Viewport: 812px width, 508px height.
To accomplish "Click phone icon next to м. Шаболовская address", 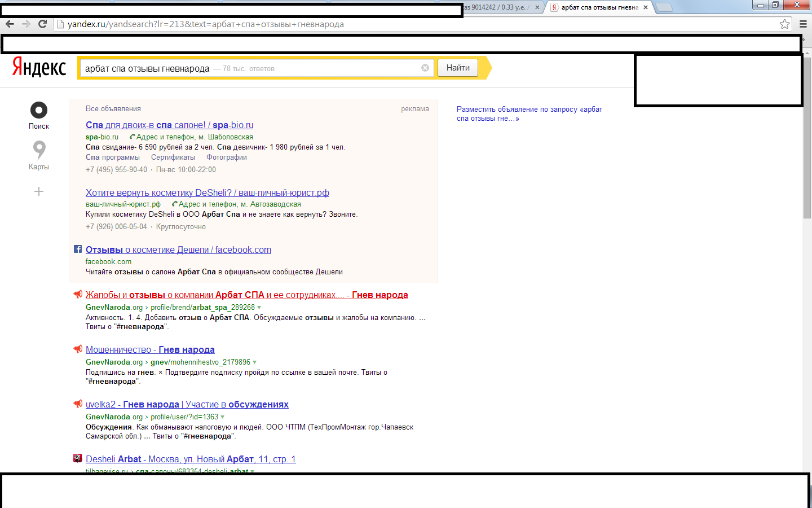I will (133, 137).
